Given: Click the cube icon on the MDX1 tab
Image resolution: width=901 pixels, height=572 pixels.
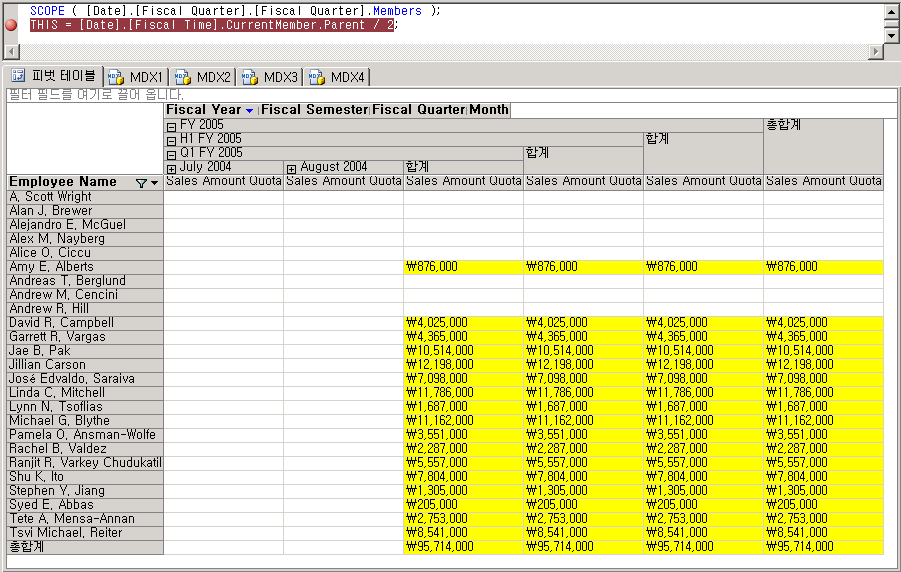Looking at the screenshot, I should 115,77.
